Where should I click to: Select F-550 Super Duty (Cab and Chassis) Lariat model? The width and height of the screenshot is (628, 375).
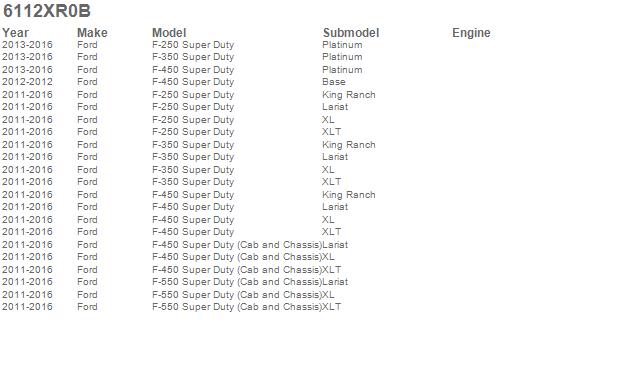click(237, 282)
